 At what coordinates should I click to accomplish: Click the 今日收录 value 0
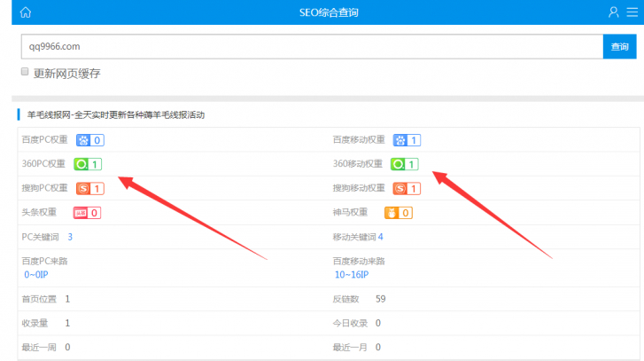[x=378, y=323]
